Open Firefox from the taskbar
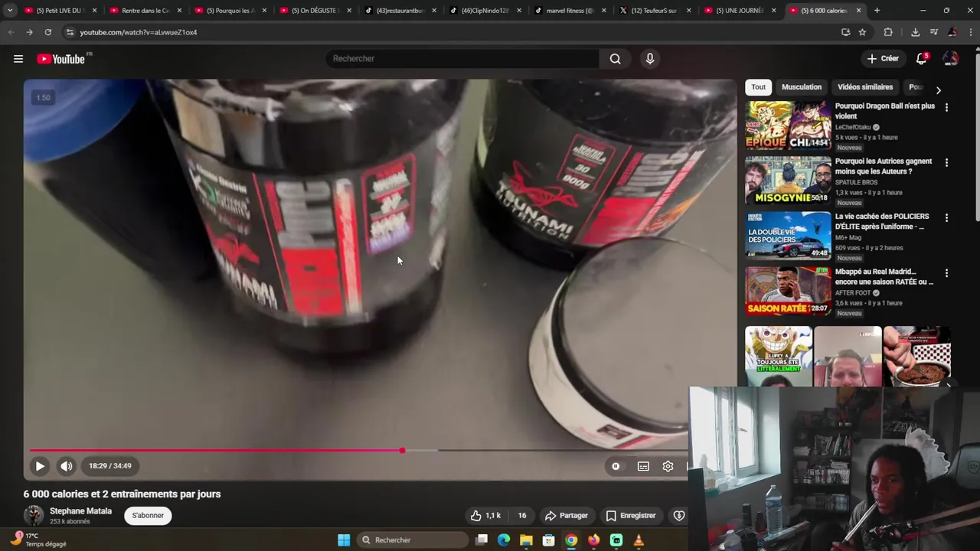The image size is (980, 551). 593,540
